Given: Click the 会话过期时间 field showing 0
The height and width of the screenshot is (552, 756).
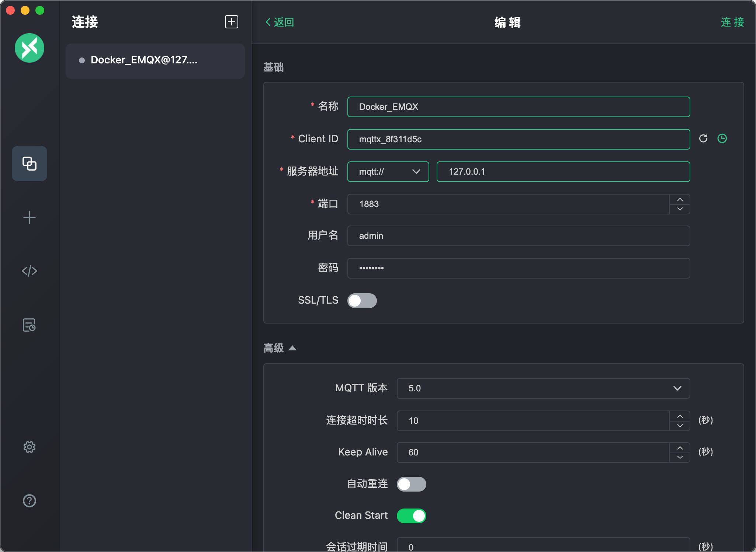Looking at the screenshot, I should [543, 545].
